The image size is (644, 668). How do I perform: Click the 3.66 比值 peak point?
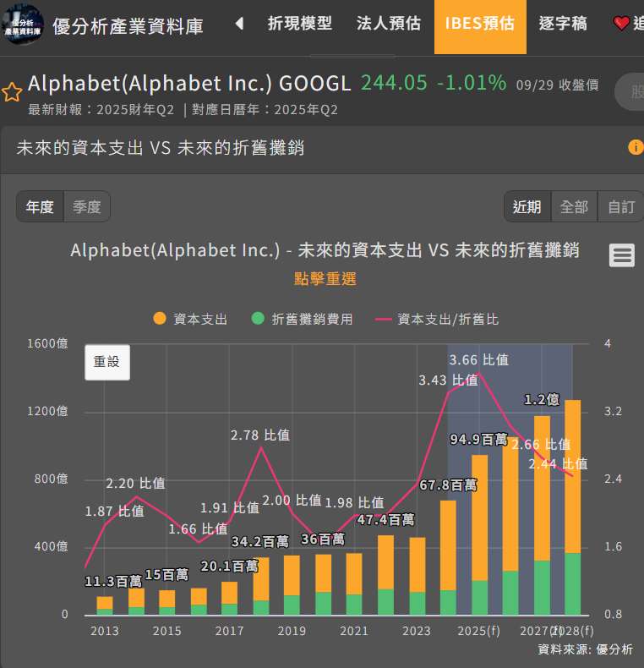[x=478, y=373]
